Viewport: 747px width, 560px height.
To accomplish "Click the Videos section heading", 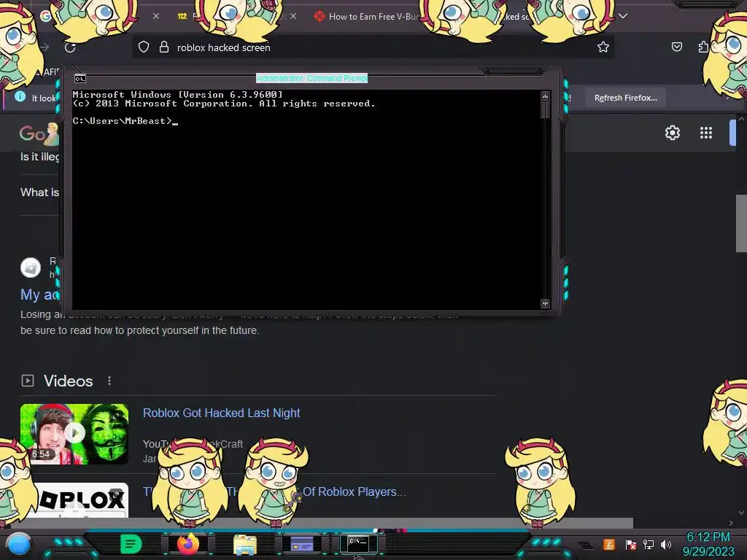I will pos(68,381).
